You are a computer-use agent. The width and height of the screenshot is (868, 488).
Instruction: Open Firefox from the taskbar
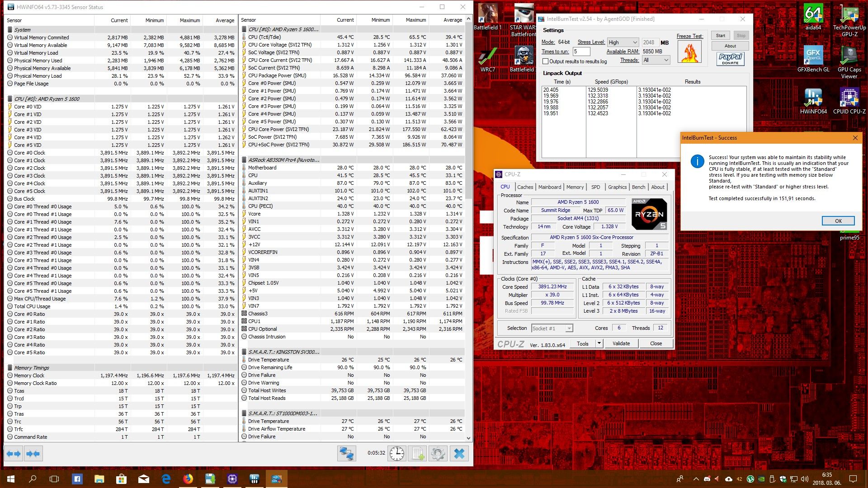(188, 479)
